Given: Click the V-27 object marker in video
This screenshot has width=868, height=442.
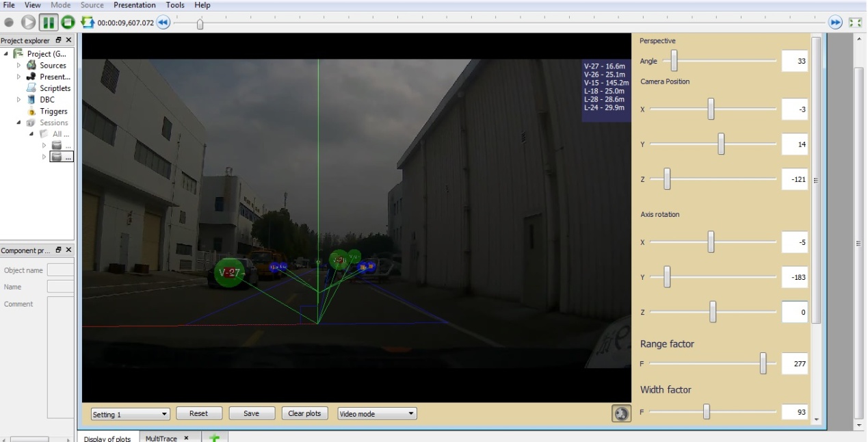Looking at the screenshot, I should [x=230, y=272].
